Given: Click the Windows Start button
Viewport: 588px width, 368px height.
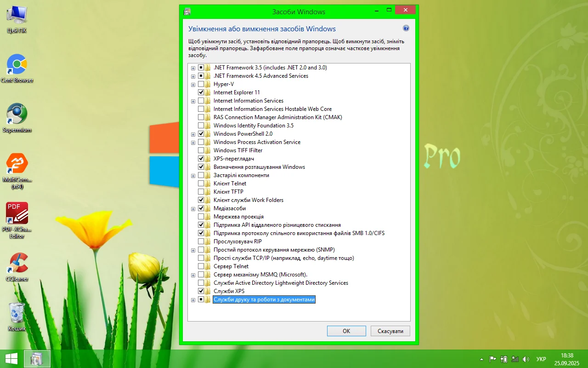Looking at the screenshot, I should coord(11,359).
